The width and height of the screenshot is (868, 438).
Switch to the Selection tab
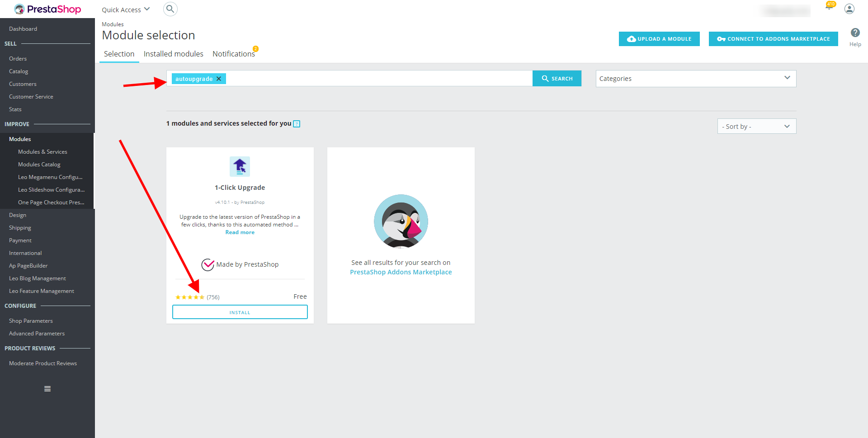119,54
